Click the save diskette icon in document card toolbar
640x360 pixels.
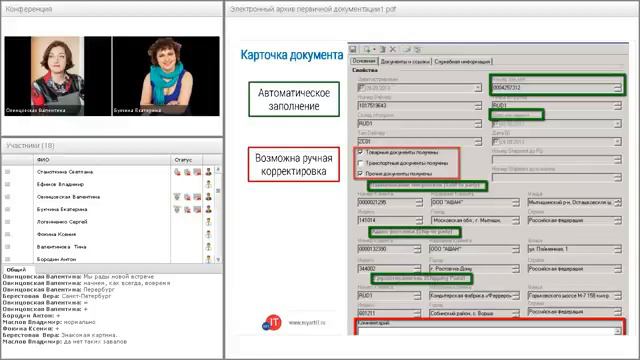tap(353, 49)
